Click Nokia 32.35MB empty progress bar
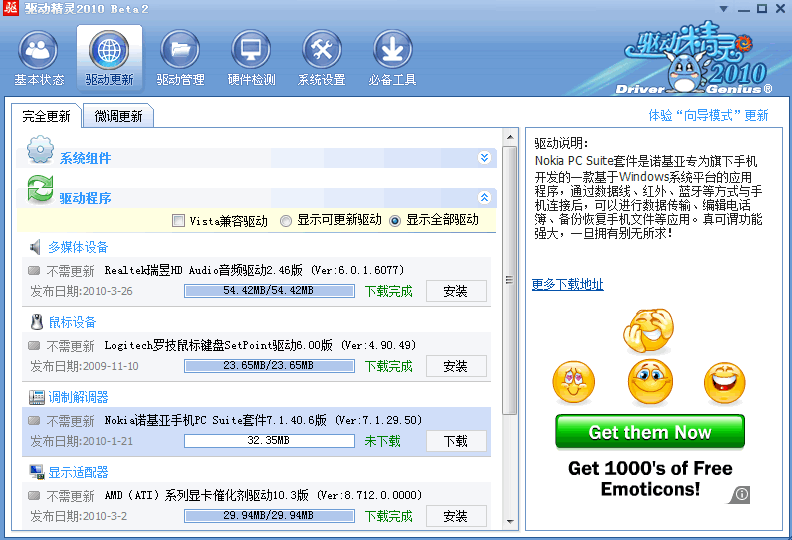 (269, 440)
